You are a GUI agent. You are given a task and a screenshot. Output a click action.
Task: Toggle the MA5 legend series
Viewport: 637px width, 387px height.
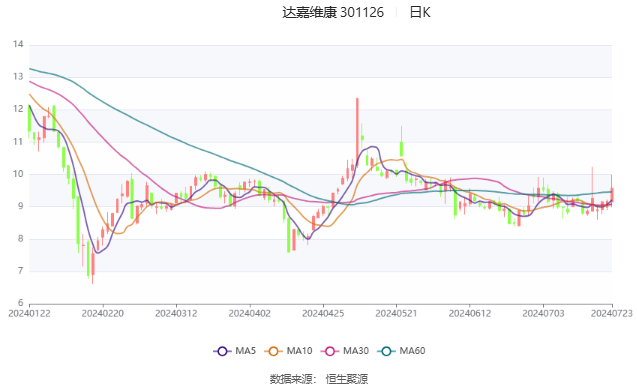(x=234, y=351)
